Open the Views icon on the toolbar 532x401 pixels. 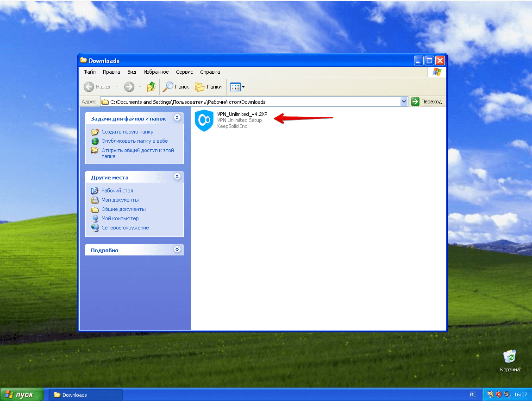click(x=234, y=87)
